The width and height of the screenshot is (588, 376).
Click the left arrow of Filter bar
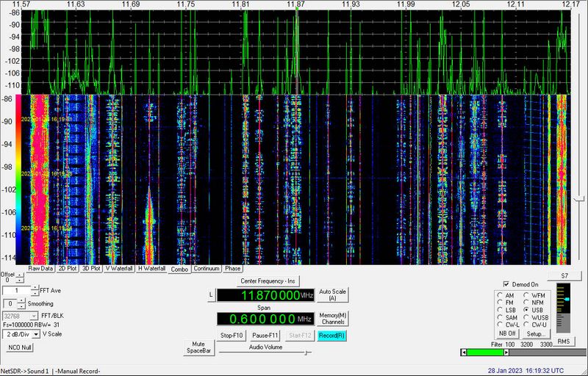(x=464, y=352)
